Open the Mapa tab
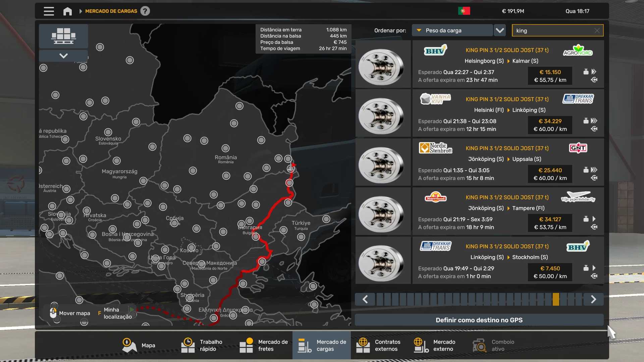Screen dimensions: 644x362 click(139, 345)
